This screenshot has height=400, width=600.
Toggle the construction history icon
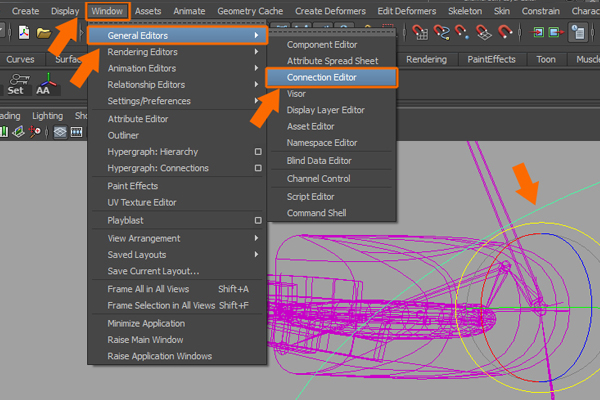coord(578,32)
